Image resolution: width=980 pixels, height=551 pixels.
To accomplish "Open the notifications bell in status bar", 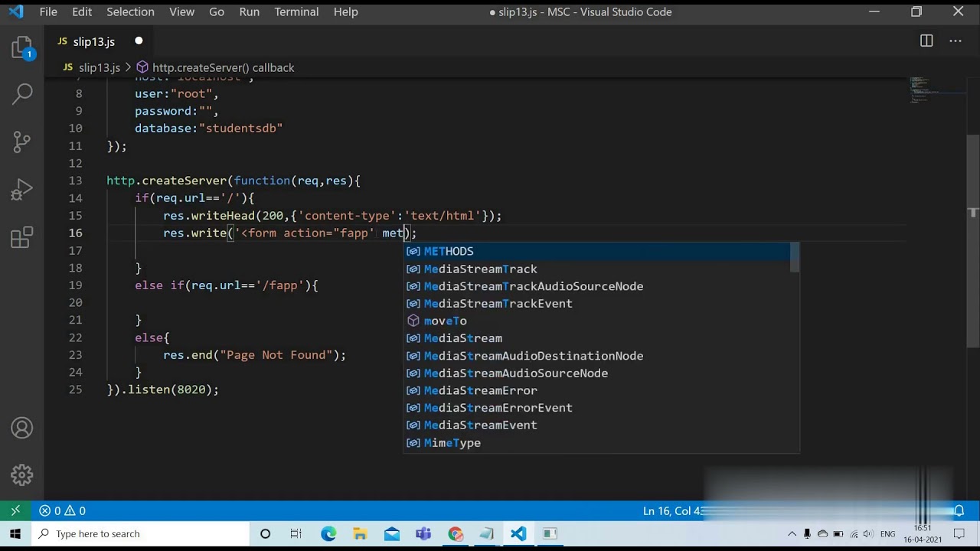I will coord(959,510).
